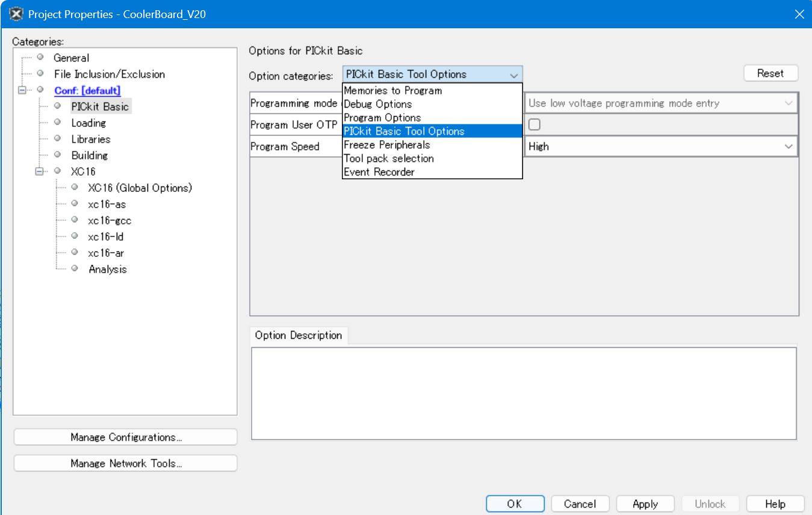Select xc16-ld node
The image size is (812, 515).
(105, 236)
